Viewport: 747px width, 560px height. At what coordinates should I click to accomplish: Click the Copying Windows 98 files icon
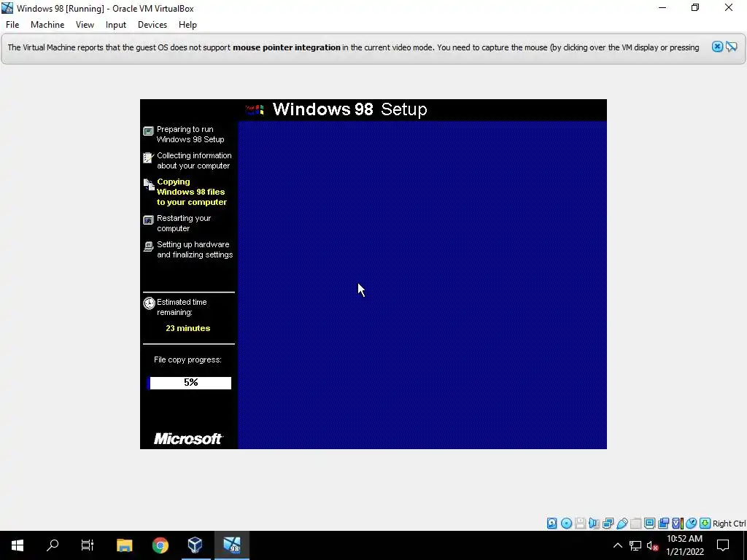tap(149, 184)
